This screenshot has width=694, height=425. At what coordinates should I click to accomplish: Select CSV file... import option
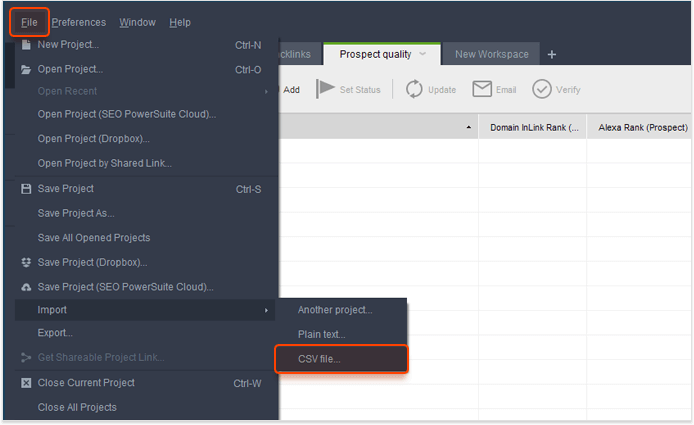pyautogui.click(x=342, y=359)
